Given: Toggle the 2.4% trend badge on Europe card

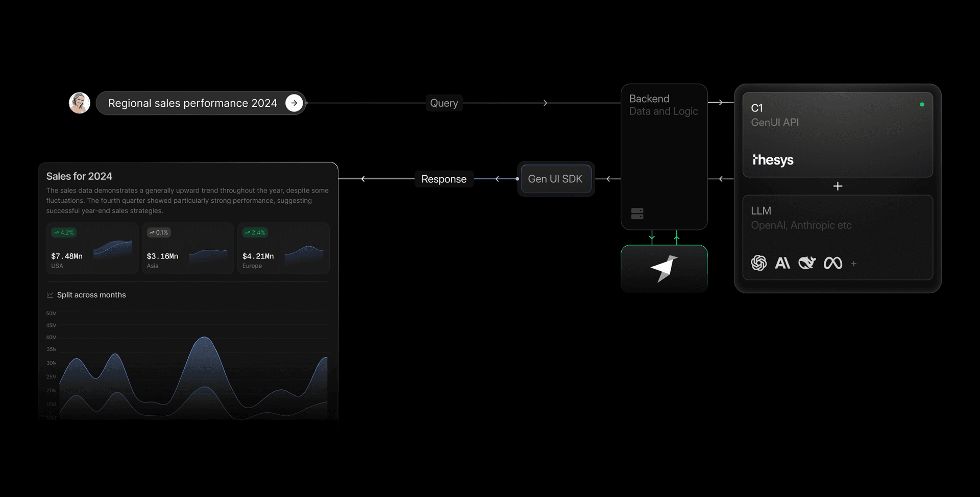Looking at the screenshot, I should coord(255,232).
